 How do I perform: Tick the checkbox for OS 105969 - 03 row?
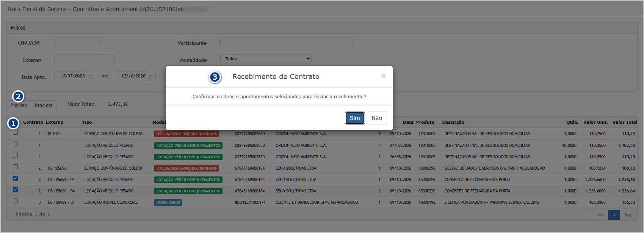coord(15,201)
